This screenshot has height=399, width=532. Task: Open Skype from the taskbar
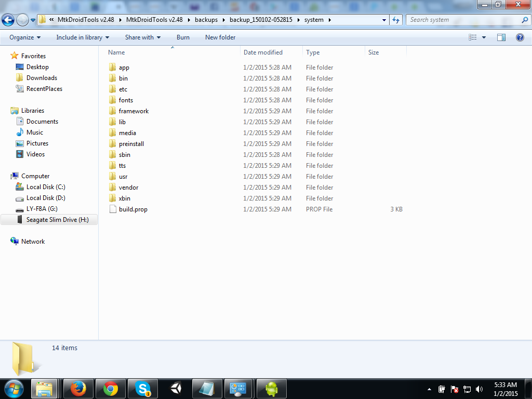point(142,388)
